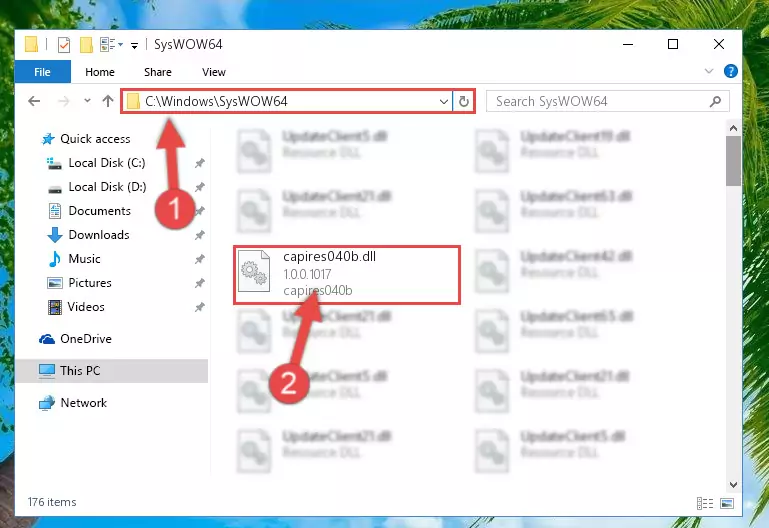Switch to Details view layout icon
This screenshot has height=528, width=769.
pos(705,503)
